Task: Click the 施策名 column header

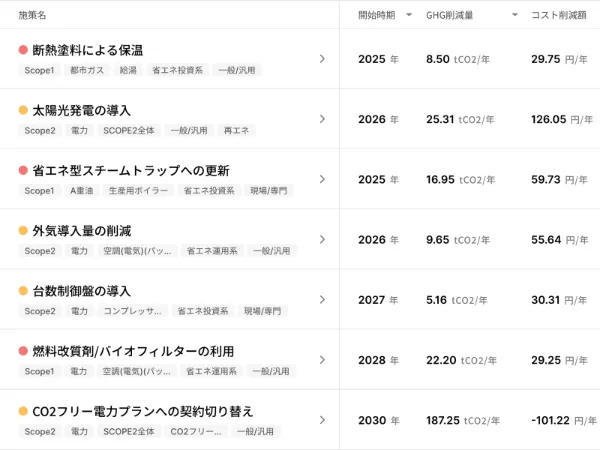Action: click(32, 15)
